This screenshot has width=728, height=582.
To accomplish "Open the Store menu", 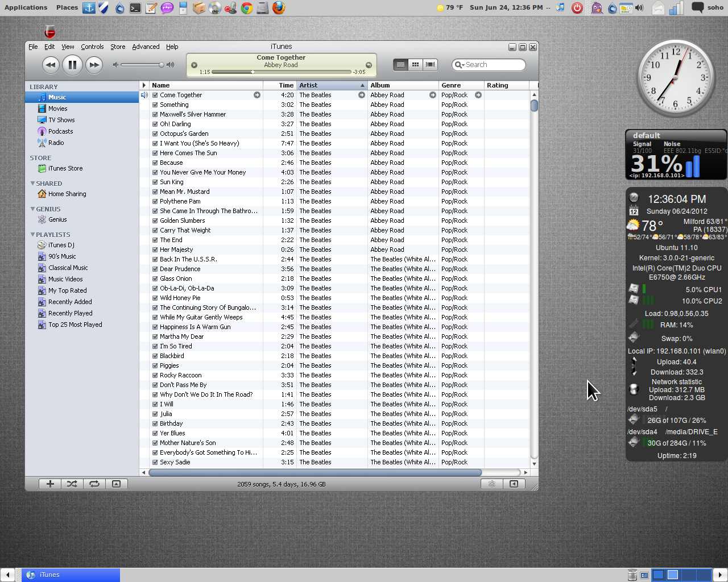I will pyautogui.click(x=118, y=47).
